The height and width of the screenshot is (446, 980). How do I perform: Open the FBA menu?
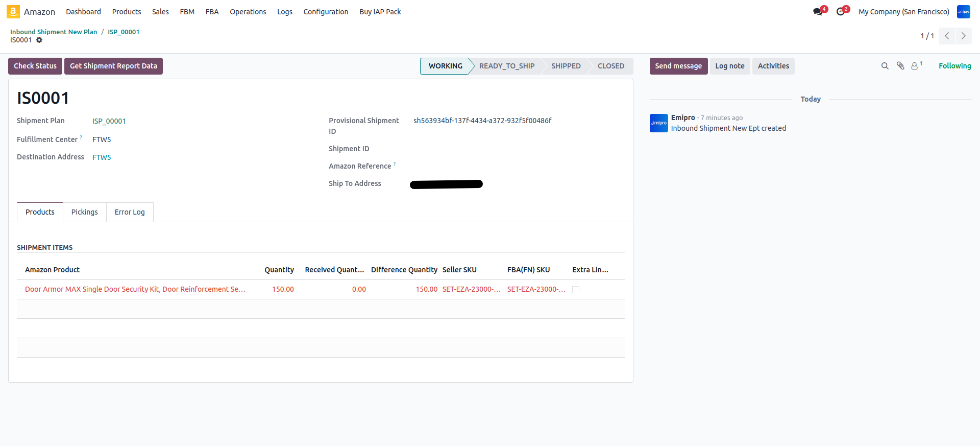click(x=212, y=12)
